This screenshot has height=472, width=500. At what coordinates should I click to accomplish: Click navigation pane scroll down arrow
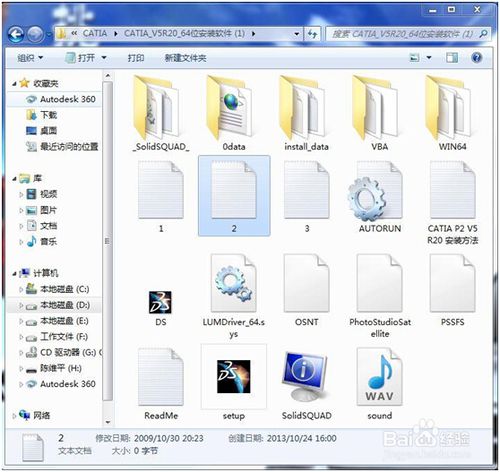pos(108,422)
